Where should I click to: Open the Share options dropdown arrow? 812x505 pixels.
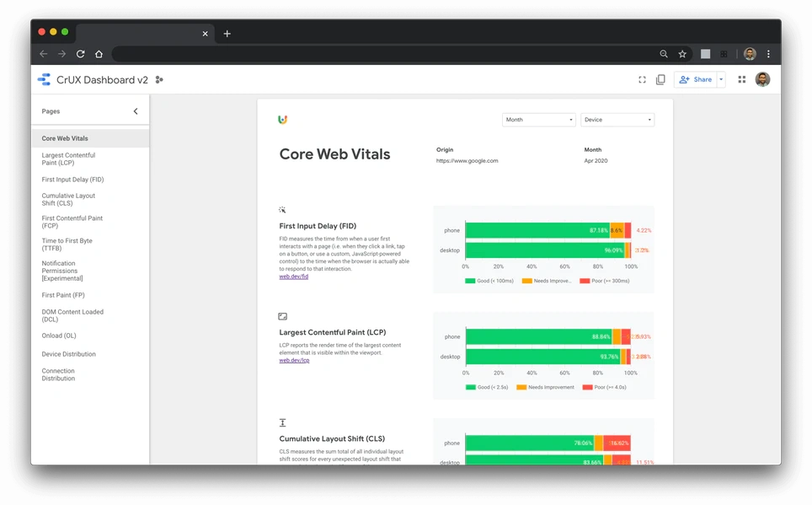(721, 79)
